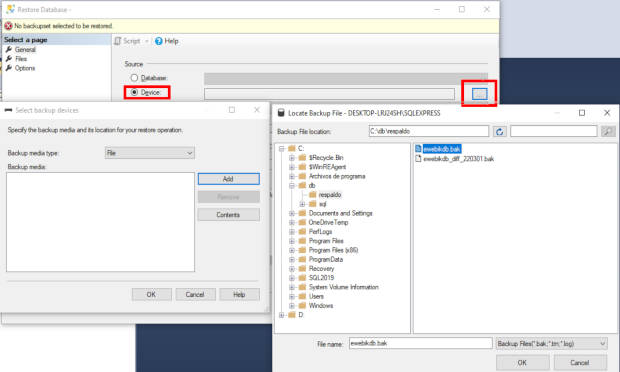Screen dimensions: 620x372
Task: Click the refresh icon next to location field
Action: click(x=499, y=132)
